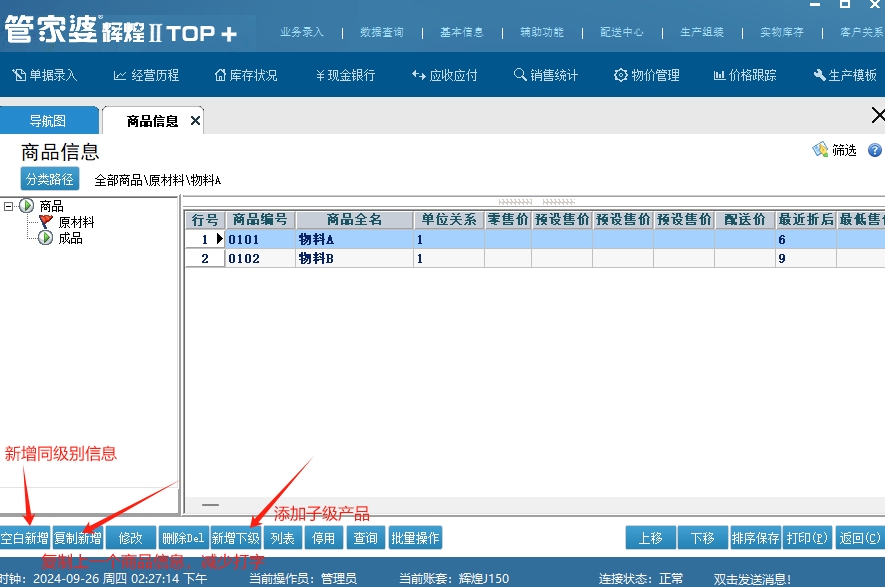
Task: Click the 下移 button
Action: coord(703,538)
